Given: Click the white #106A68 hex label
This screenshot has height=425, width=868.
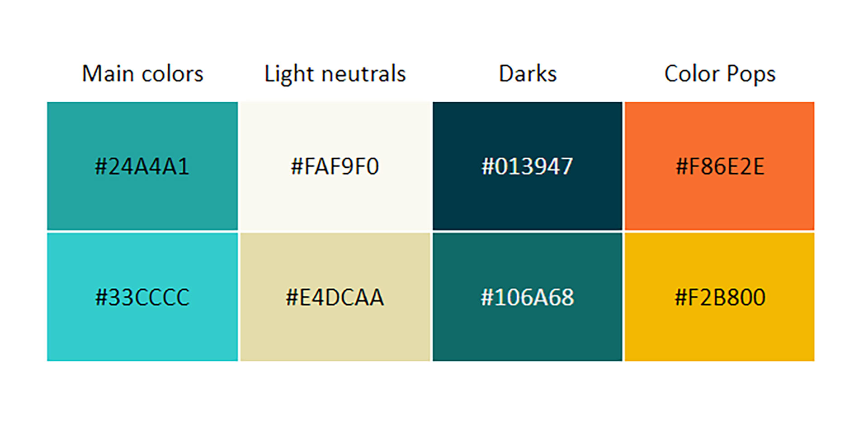Looking at the screenshot, I should [527, 297].
